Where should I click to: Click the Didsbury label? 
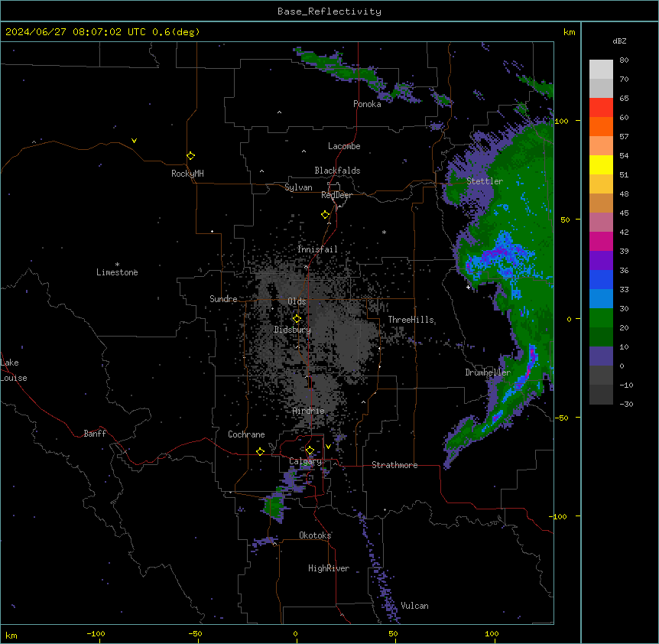click(x=293, y=330)
